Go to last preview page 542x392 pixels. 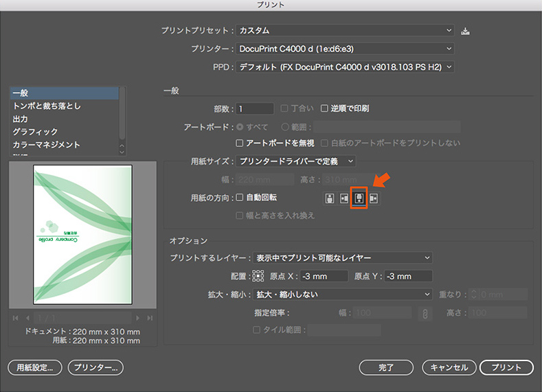tap(150, 318)
